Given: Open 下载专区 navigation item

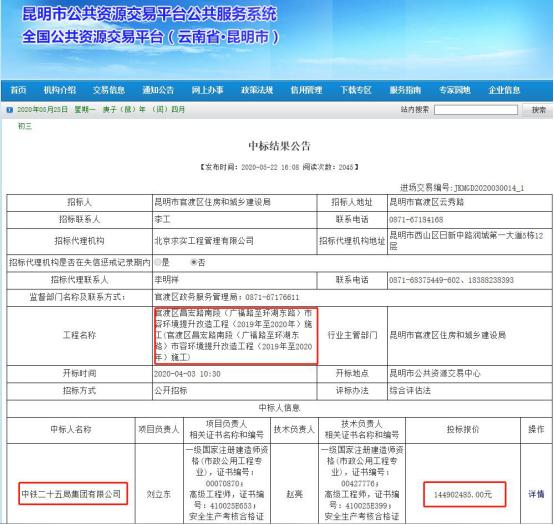Looking at the screenshot, I should (356, 90).
